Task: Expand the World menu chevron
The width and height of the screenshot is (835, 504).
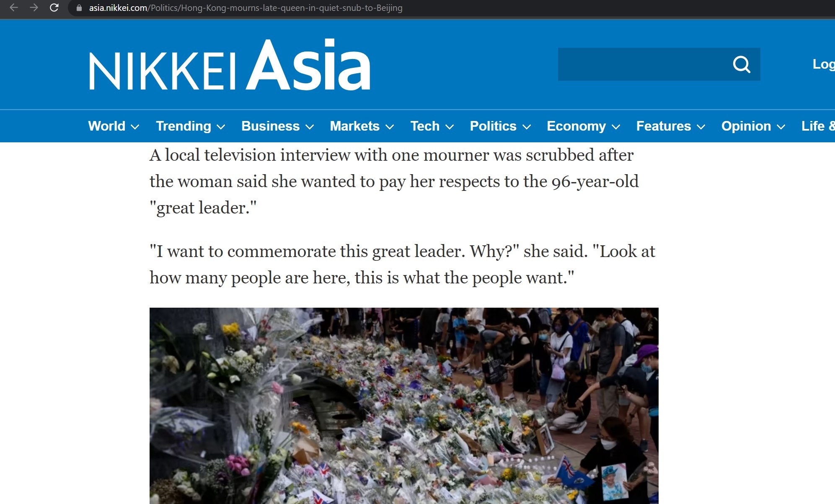Action: 135,127
